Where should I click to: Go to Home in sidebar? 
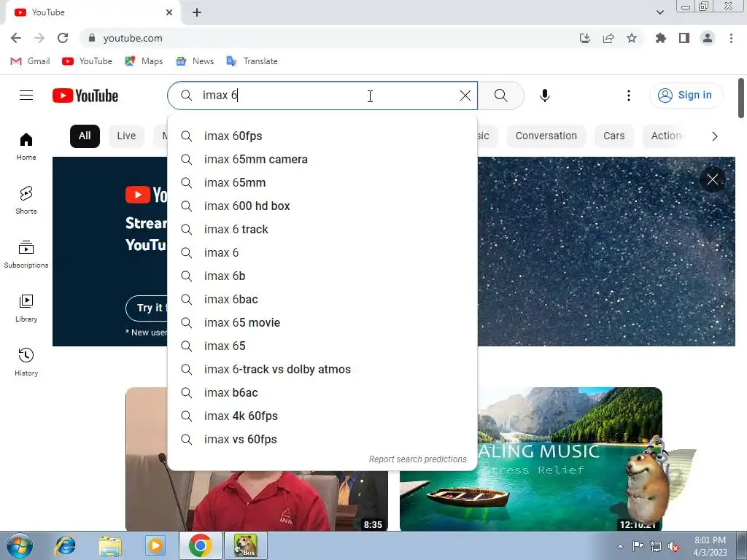click(26, 146)
